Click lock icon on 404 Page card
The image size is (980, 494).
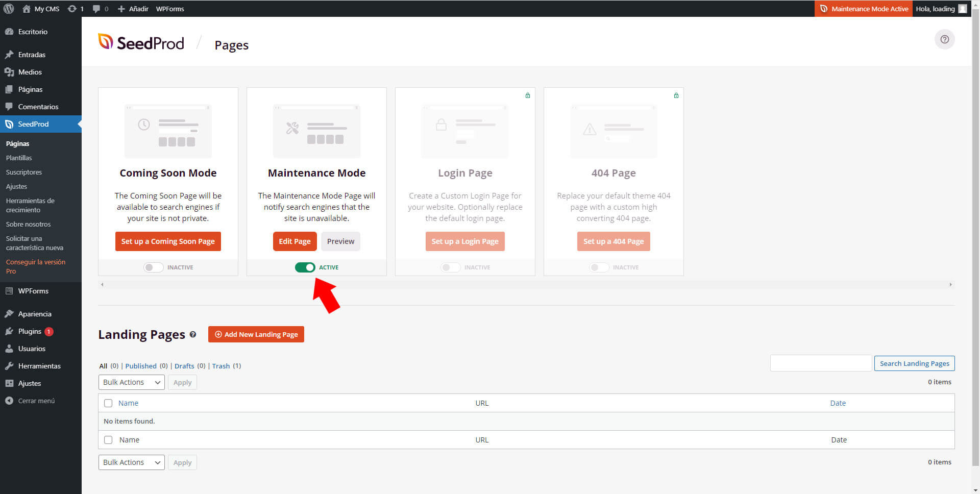pyautogui.click(x=676, y=95)
